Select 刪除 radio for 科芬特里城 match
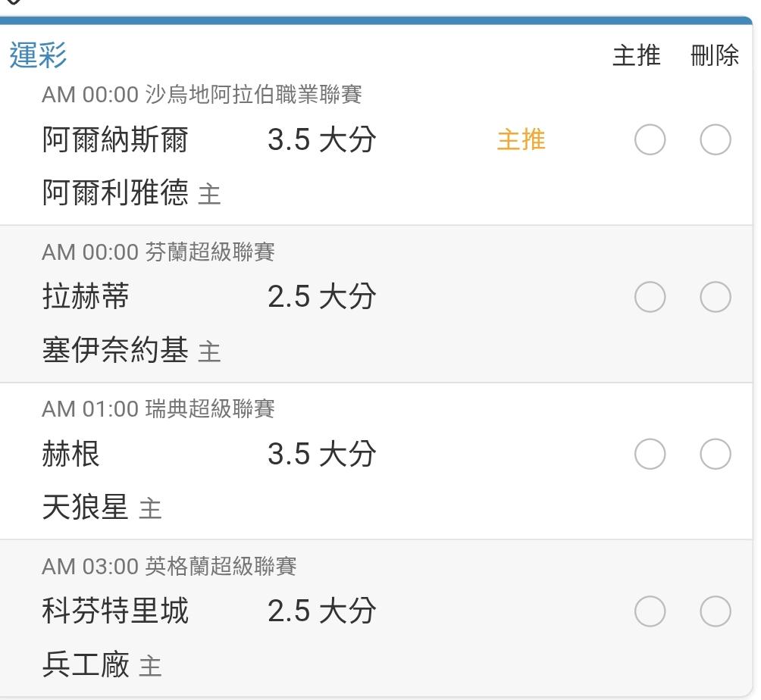Image resolution: width=761 pixels, height=700 pixels. tap(716, 611)
